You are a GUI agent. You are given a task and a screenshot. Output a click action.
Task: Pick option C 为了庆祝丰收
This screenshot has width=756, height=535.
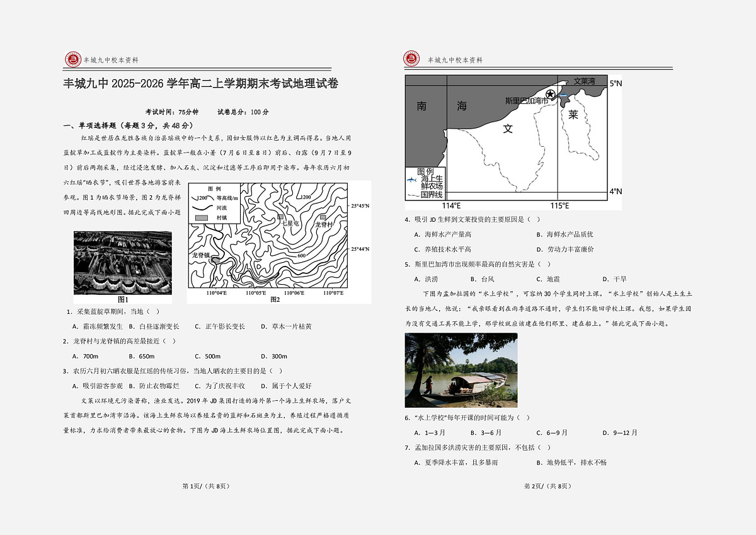click(x=220, y=386)
